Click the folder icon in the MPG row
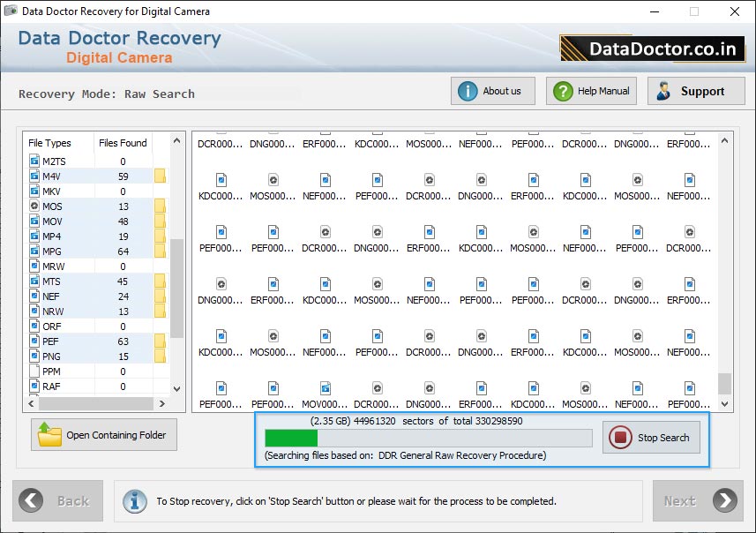Viewport: 756px width, 533px height. 160,251
